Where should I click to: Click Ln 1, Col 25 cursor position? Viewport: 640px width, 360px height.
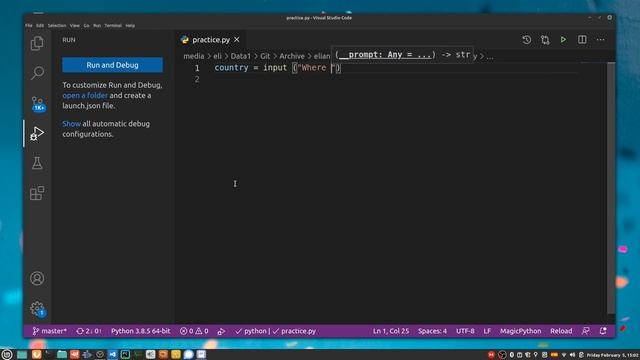point(391,331)
